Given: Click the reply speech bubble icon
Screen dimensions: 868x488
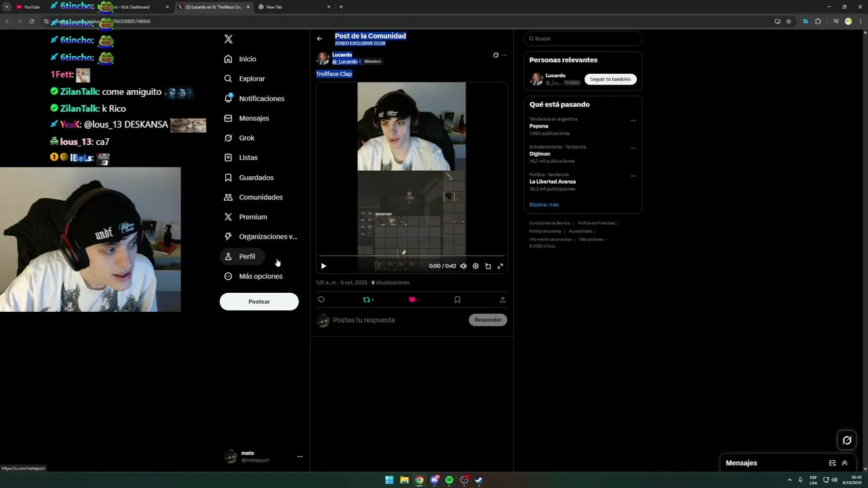Looking at the screenshot, I should pos(321,300).
